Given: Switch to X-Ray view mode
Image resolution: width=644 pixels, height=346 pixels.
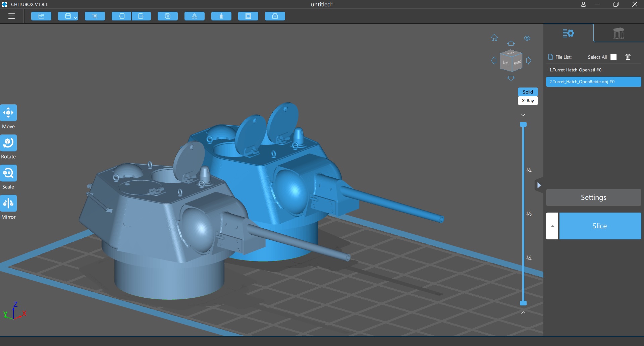Looking at the screenshot, I should coord(528,101).
